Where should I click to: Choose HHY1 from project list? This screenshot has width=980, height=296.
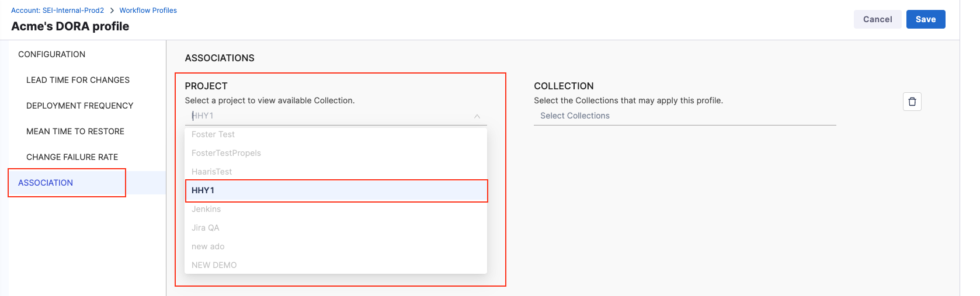click(336, 190)
